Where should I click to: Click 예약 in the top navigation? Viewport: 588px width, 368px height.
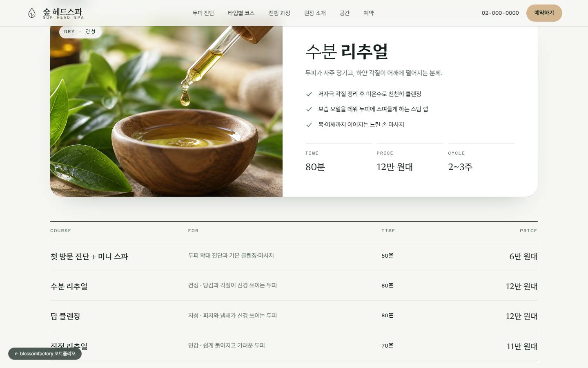pos(369,13)
